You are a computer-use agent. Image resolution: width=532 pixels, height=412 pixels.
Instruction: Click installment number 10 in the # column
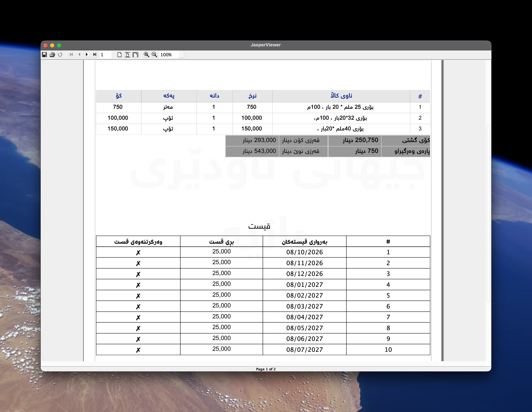(x=388, y=350)
